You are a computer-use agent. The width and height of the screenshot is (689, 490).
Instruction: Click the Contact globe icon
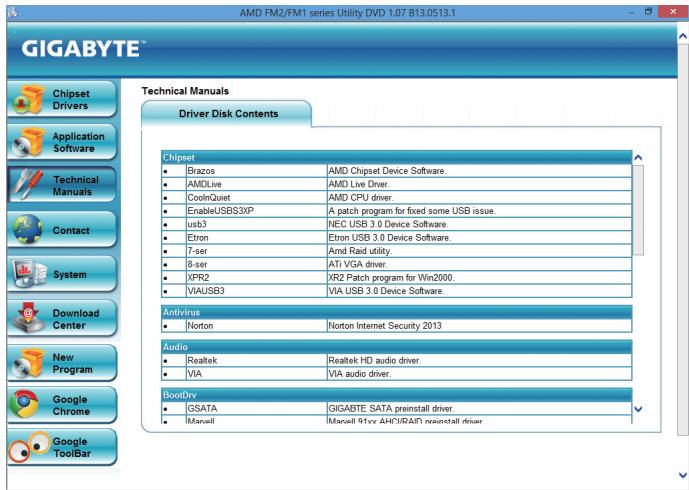28,229
